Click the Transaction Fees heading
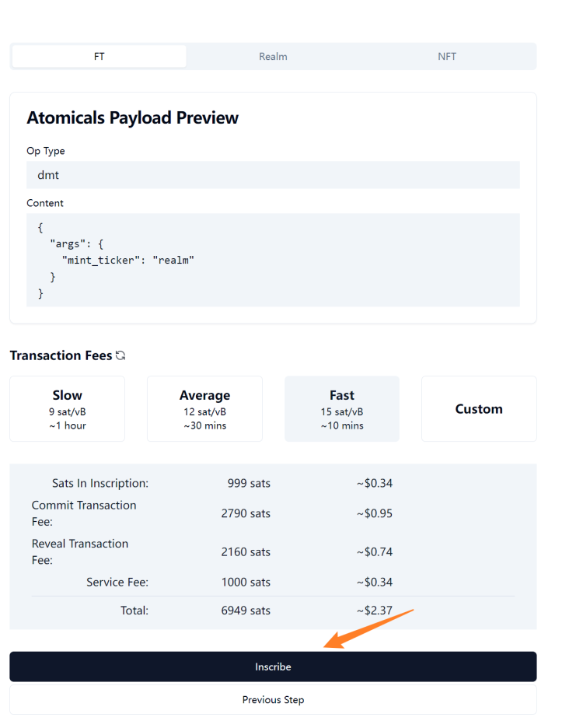This screenshot has height=728, width=583. coord(61,355)
